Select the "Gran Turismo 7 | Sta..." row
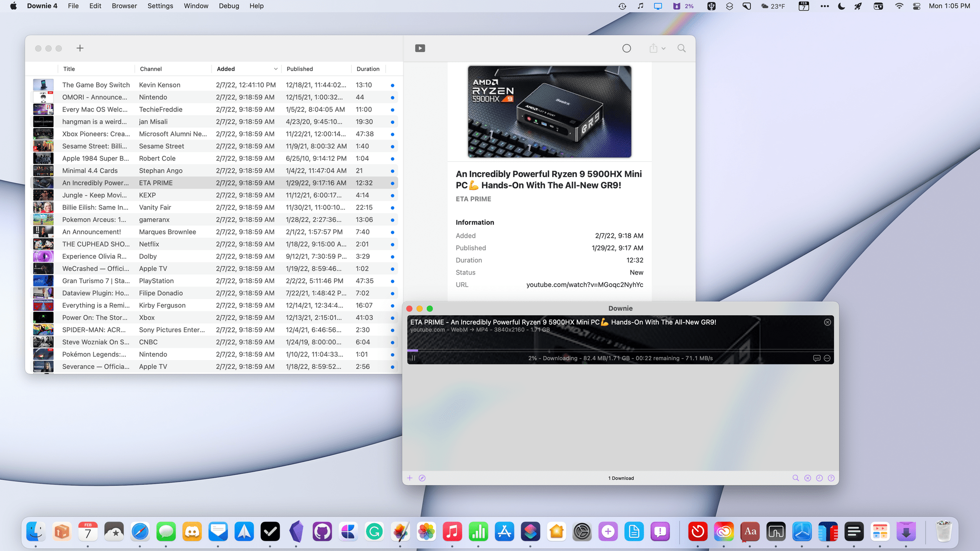The image size is (980, 551). click(x=214, y=281)
